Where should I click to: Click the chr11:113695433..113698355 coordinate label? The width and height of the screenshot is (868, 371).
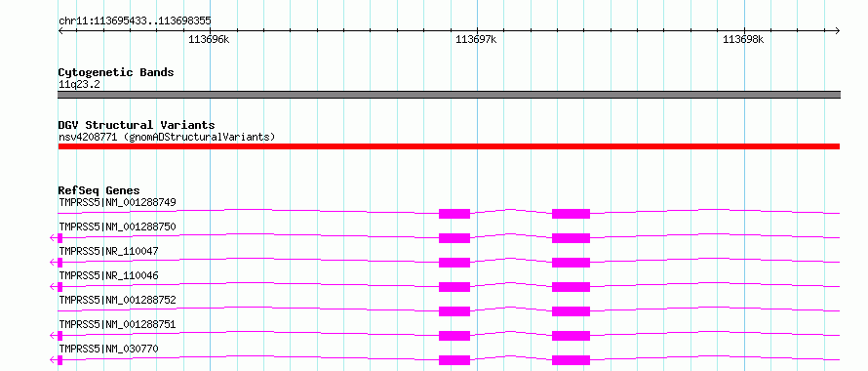pyautogui.click(x=135, y=21)
